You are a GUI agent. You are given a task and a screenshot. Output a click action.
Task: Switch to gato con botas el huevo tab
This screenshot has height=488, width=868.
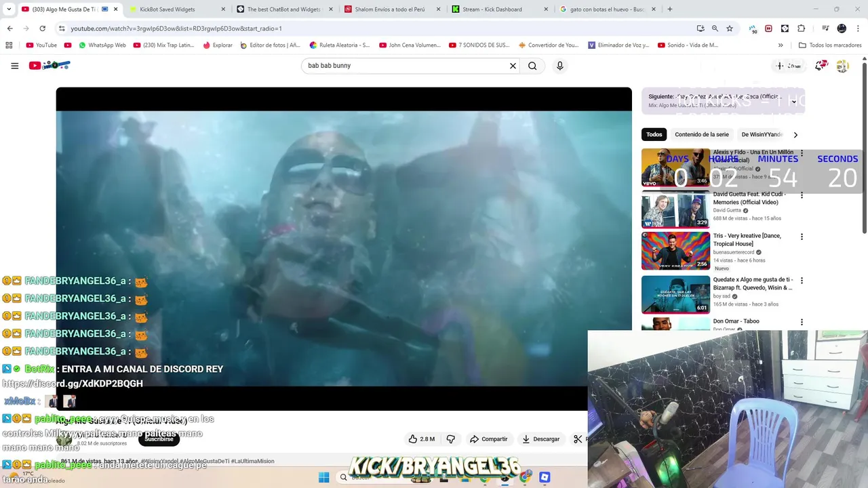point(608,9)
